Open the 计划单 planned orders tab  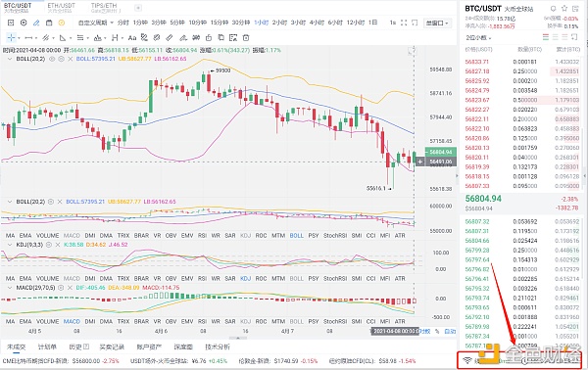[x=47, y=347]
